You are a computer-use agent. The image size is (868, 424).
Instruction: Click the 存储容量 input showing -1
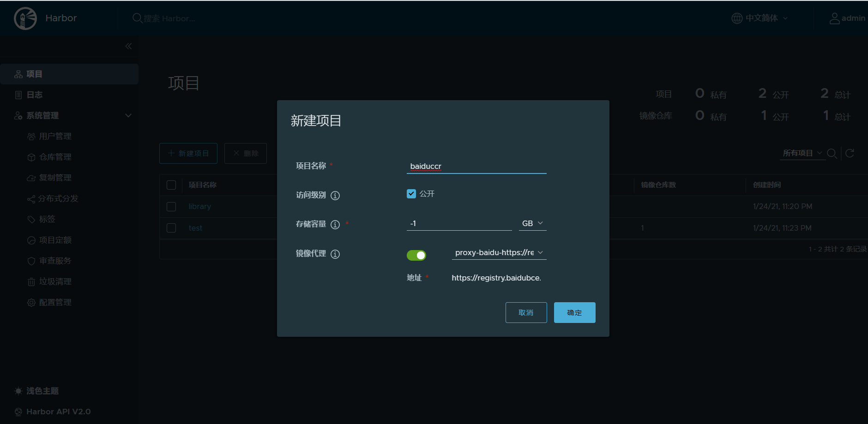click(x=459, y=223)
